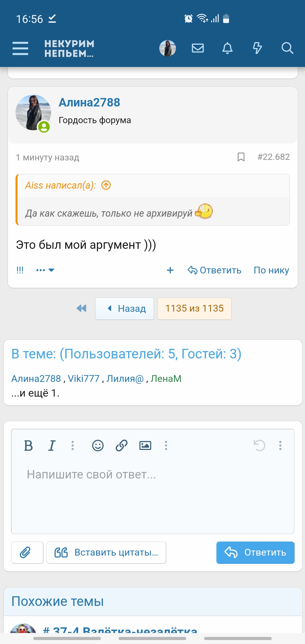Toggle italic formatting in the editor

tap(51, 446)
